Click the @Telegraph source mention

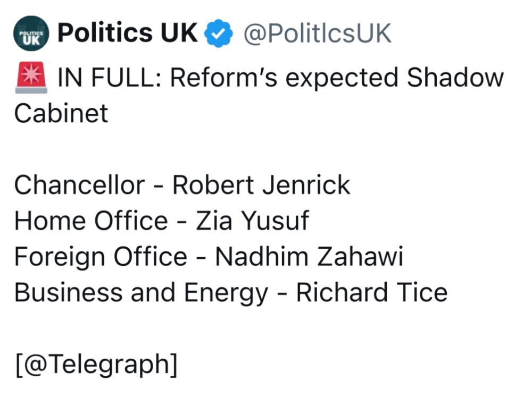[96, 364]
